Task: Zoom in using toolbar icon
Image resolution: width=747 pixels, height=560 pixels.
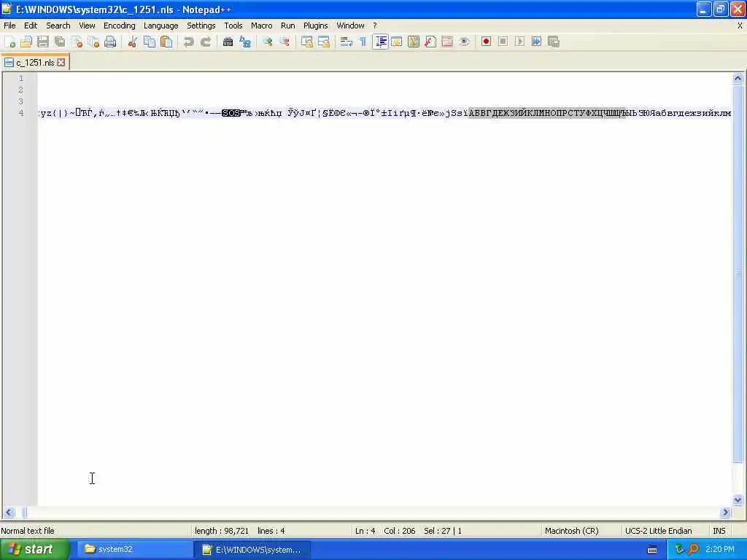Action: [267, 42]
